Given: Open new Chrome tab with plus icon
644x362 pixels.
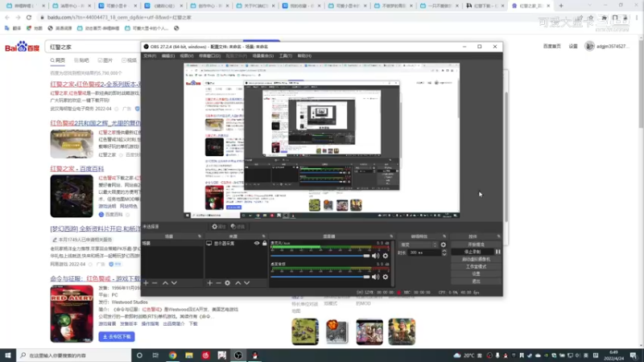Looking at the screenshot, I should (561, 6).
